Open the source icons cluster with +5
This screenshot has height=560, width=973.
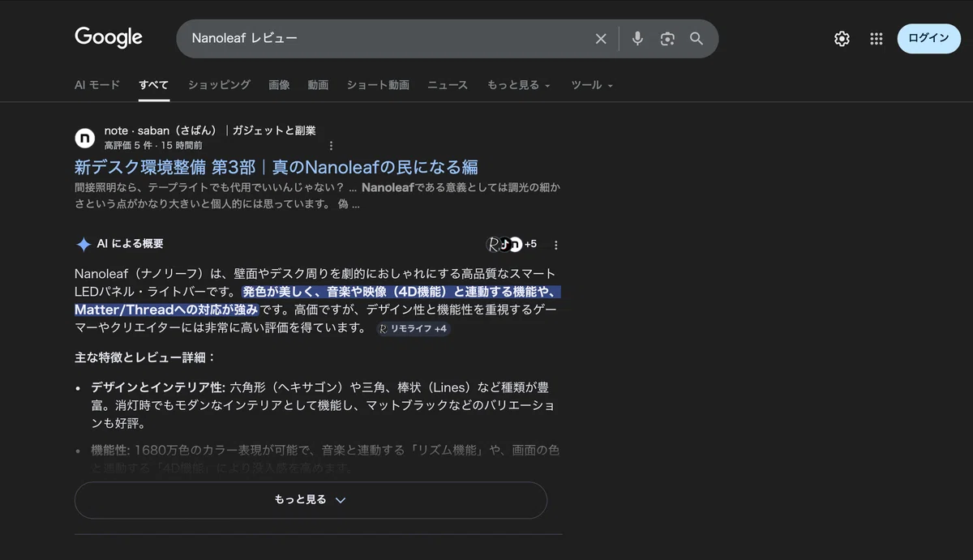[512, 244]
